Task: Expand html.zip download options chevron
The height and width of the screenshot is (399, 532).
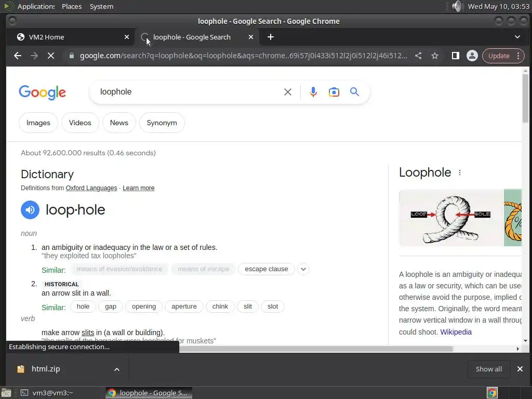Action: [117, 369]
